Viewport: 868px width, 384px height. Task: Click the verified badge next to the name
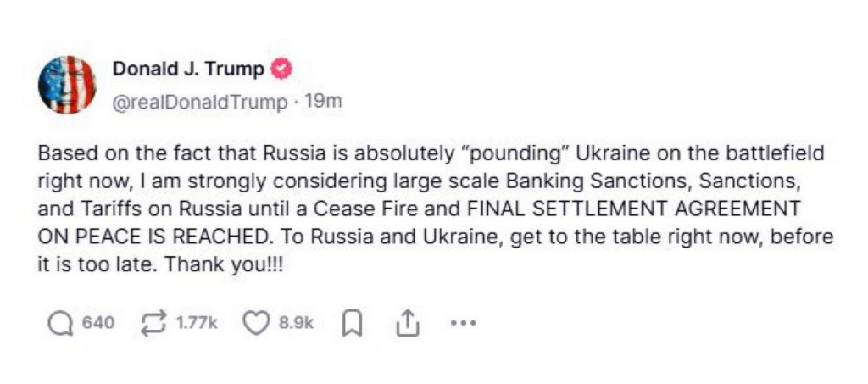281,70
